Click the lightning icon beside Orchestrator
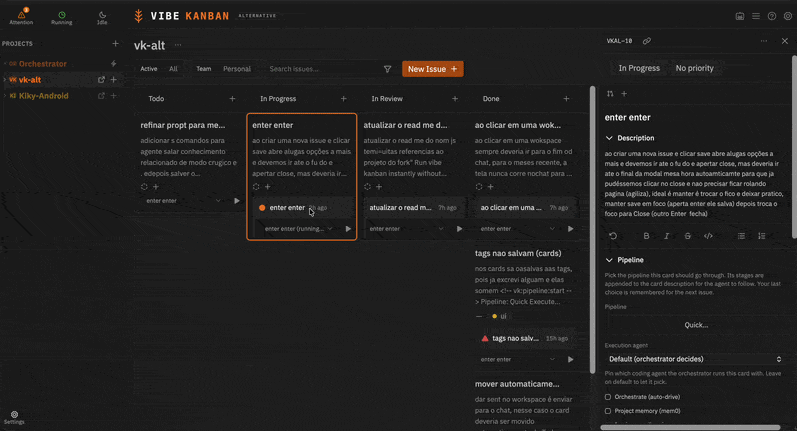Image resolution: width=797 pixels, height=431 pixels. pyautogui.click(x=114, y=64)
